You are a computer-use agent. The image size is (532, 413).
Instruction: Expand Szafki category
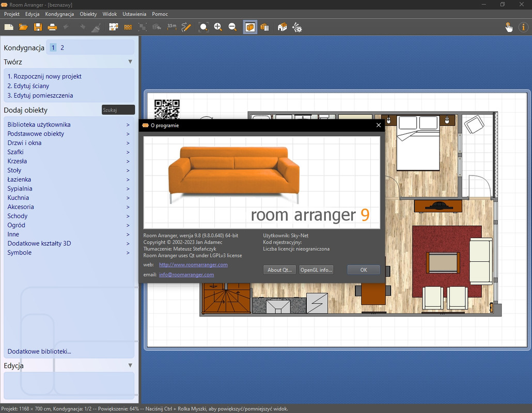tap(69, 152)
